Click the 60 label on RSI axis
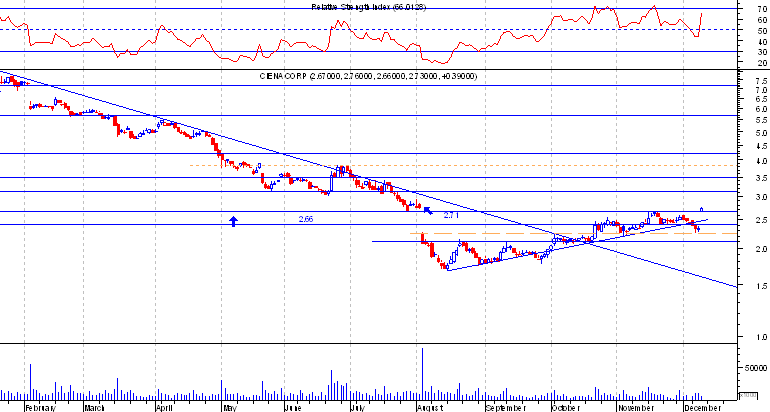770x412 pixels. (762, 20)
